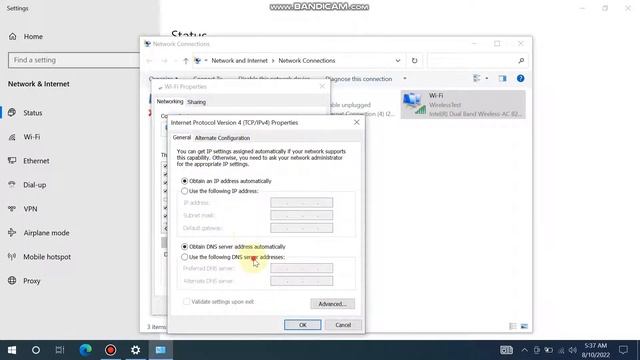The width and height of the screenshot is (640, 360).
Task: Click the Subnet mask input field
Action: coord(301,215)
